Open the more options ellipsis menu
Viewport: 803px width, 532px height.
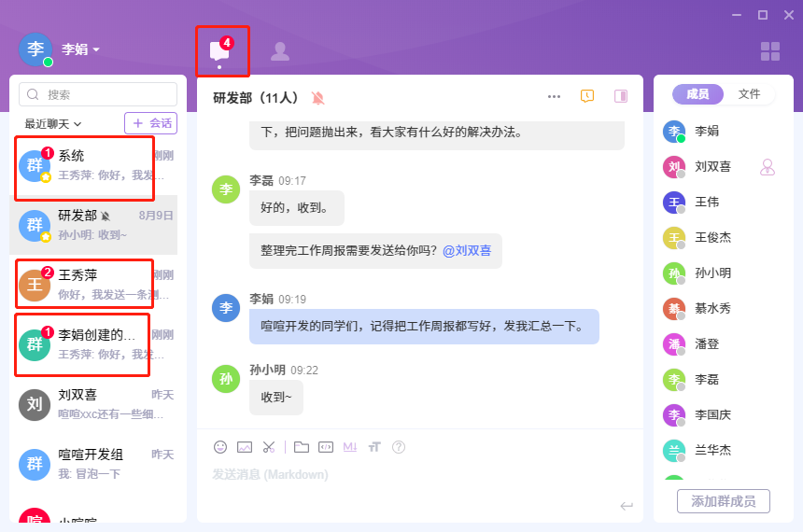tap(554, 96)
